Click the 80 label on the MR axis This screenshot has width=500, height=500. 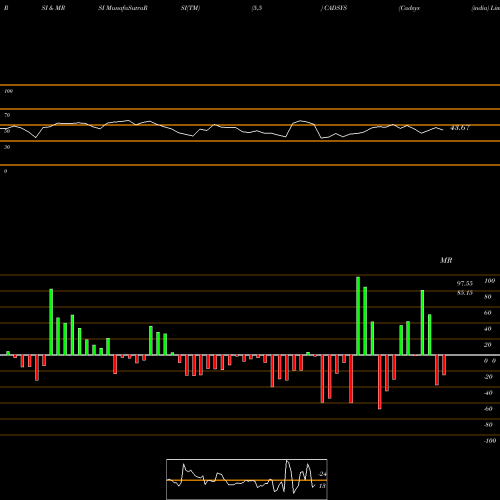point(488,297)
